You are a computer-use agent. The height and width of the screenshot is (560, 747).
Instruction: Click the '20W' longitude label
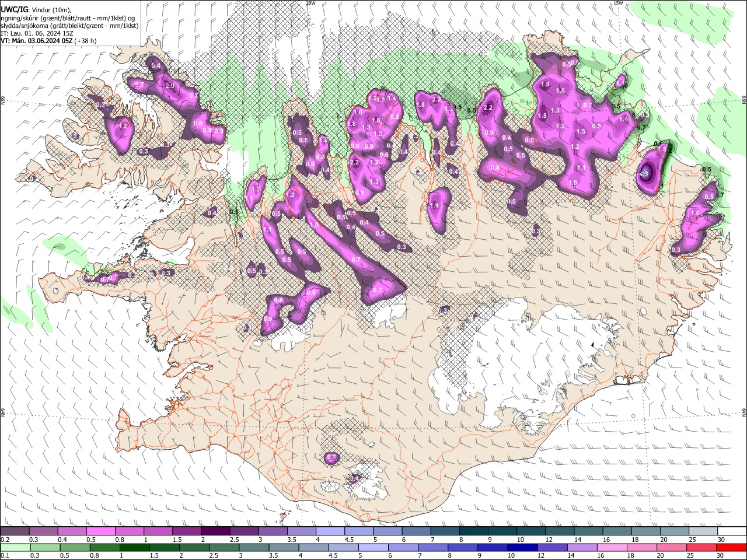click(310, 3)
